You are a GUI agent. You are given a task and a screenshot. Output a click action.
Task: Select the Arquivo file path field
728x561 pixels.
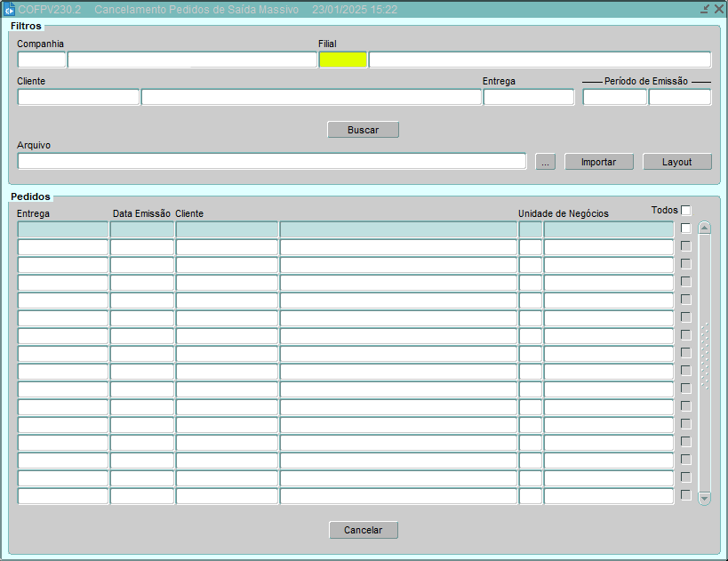[271, 162]
